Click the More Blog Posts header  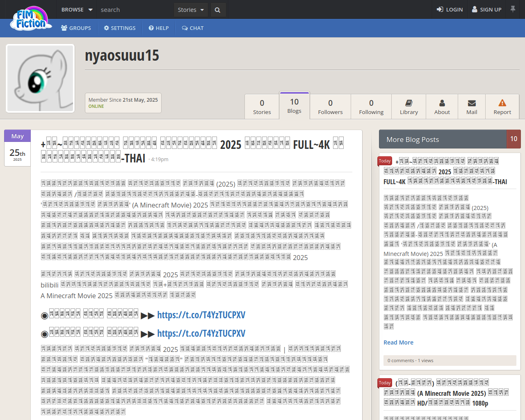(443, 139)
